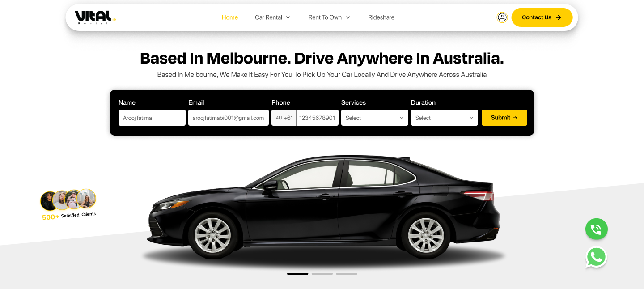This screenshot has height=289, width=644.
Task: Click the "Based In Melbourne. Drive Anywhere In Australia." heading
Action: coord(322,58)
